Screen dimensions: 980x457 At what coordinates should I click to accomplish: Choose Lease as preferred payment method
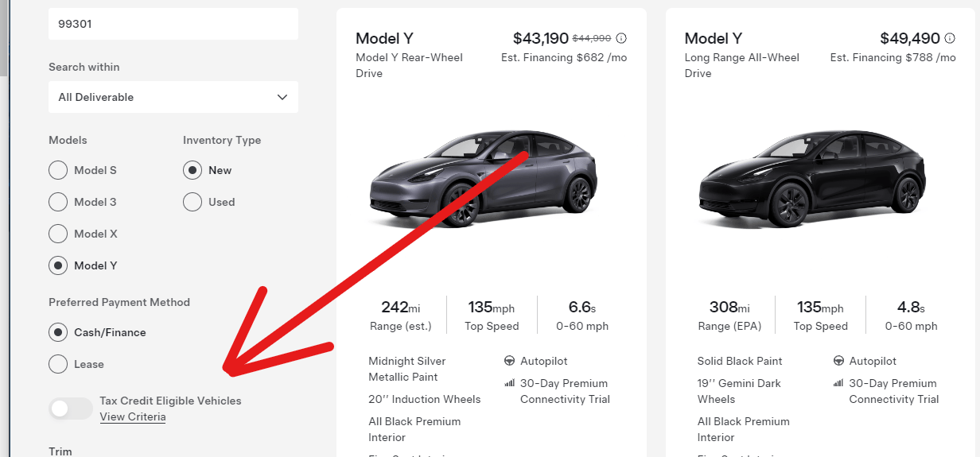(x=58, y=364)
